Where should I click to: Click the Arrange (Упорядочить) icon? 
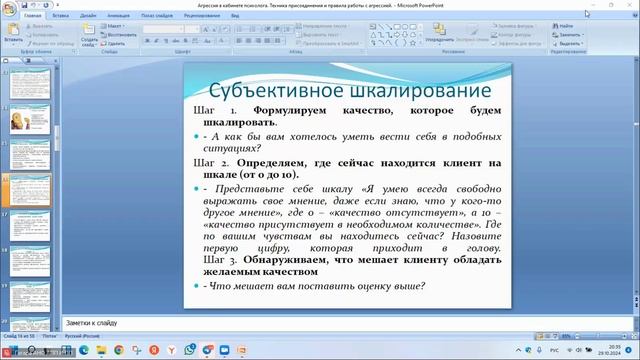tap(439, 33)
